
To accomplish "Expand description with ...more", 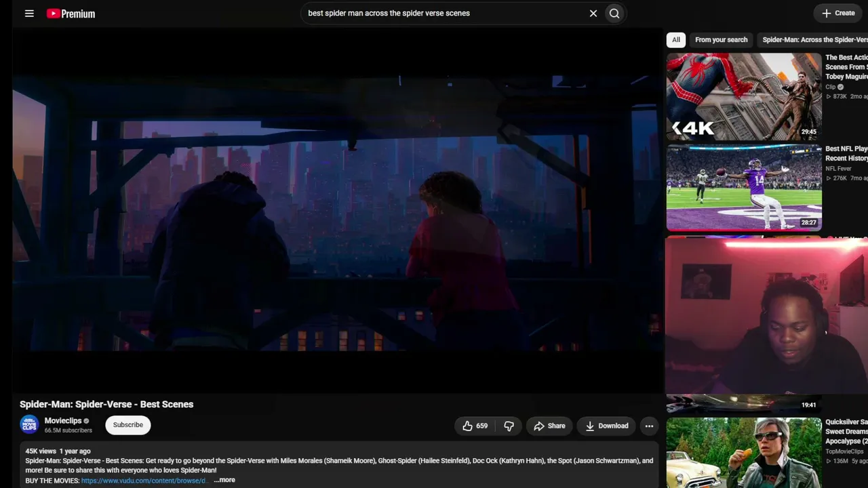I will (224, 480).
